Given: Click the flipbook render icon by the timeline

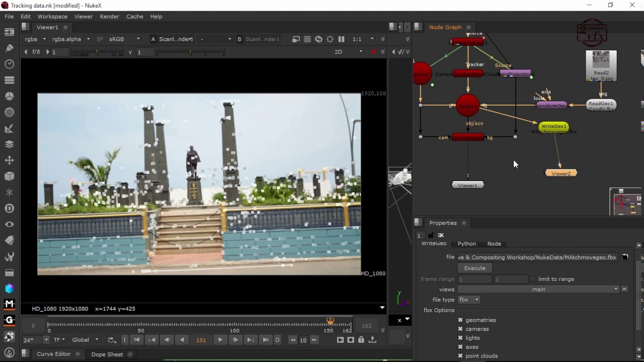Looking at the screenshot, I should [x=341, y=340].
